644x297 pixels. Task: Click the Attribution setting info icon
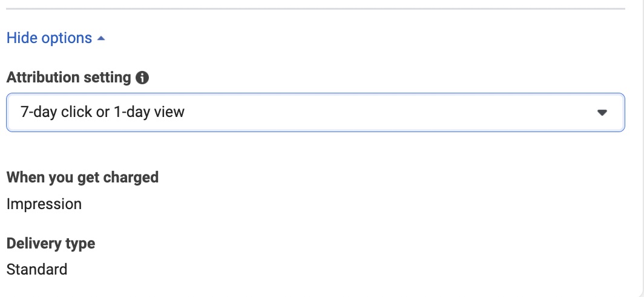(143, 78)
